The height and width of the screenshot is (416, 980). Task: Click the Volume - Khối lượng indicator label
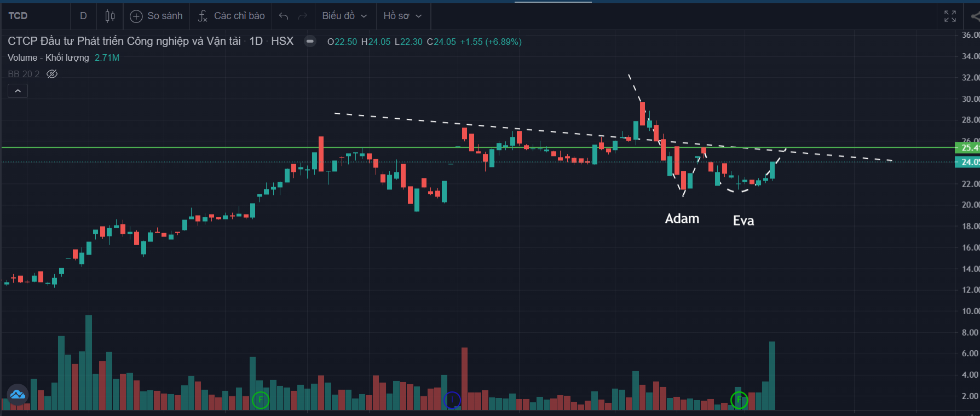(x=48, y=57)
